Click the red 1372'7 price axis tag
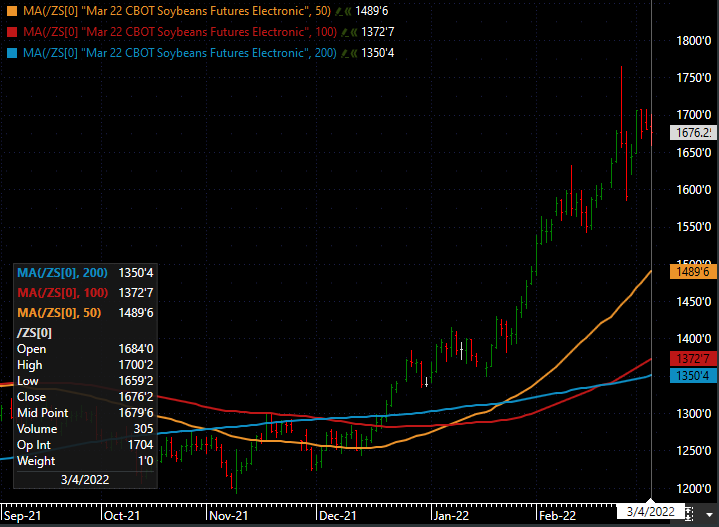This screenshot has width=719, height=527. [x=694, y=359]
